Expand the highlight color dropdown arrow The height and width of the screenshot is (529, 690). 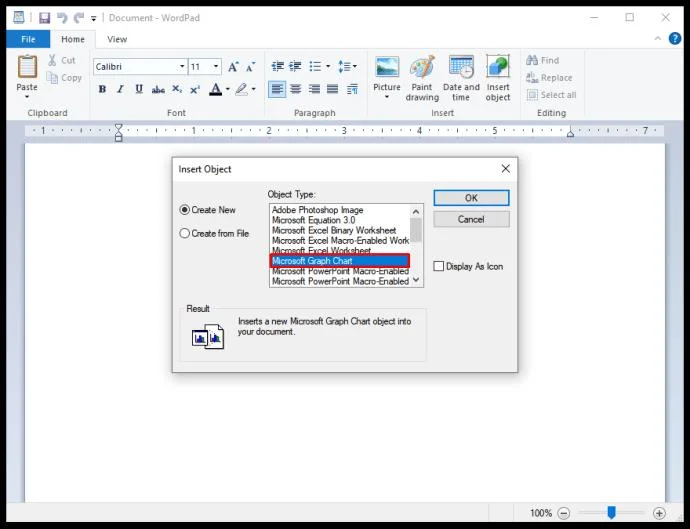[253, 89]
